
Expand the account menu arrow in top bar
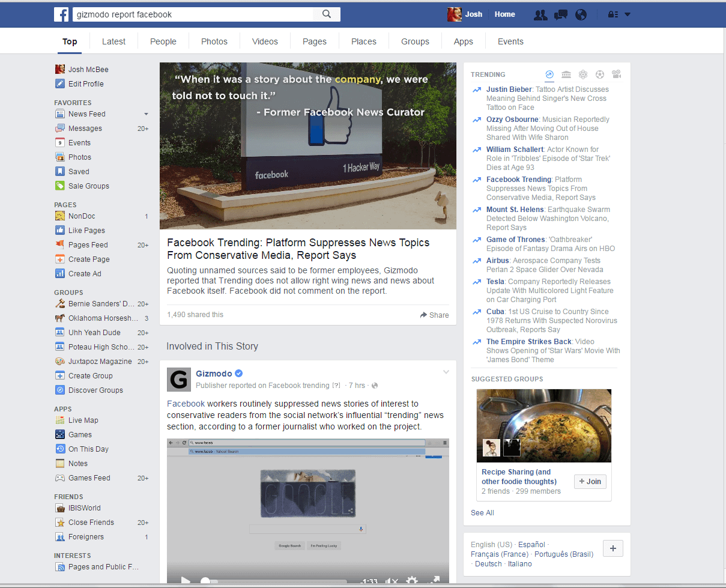click(x=628, y=15)
